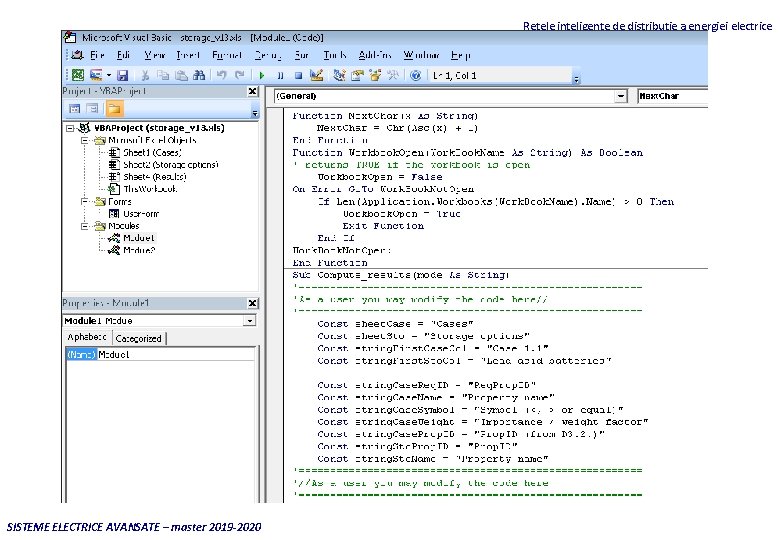780x540 pixels.
Task: Click the Help question mark icon
Action: pos(416,75)
